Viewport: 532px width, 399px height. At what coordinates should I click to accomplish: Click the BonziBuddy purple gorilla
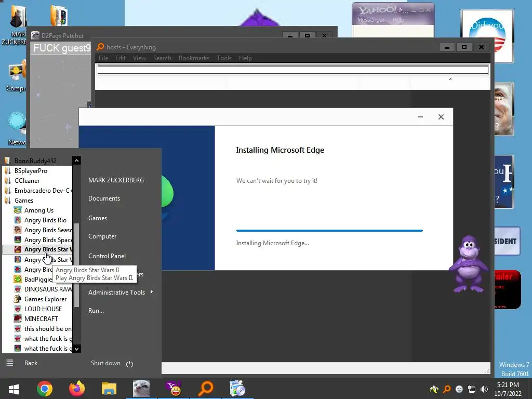(468, 264)
